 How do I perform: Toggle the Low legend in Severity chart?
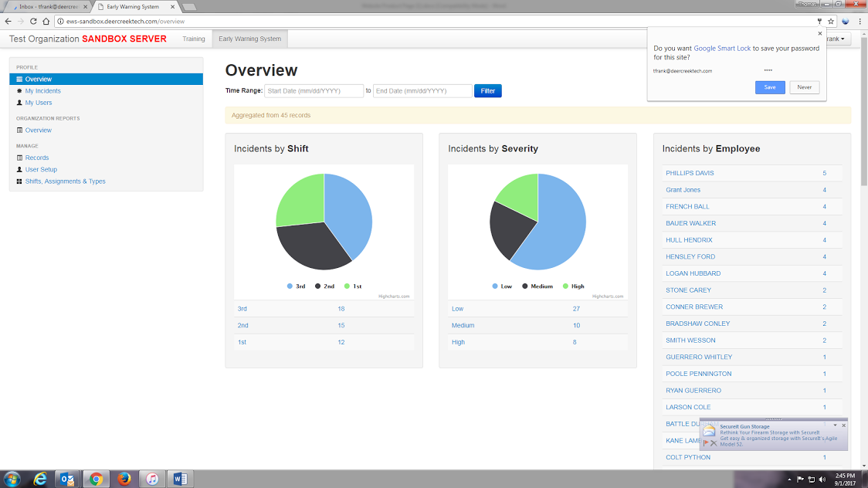[502, 286]
